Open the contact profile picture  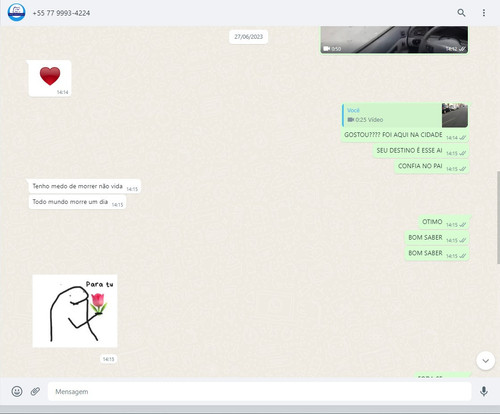16,13
